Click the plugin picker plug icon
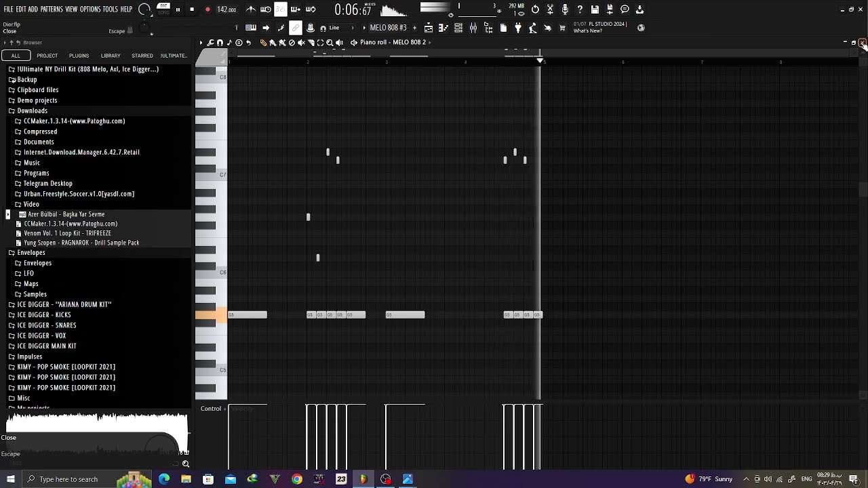This screenshot has height=488, width=868. (x=517, y=28)
